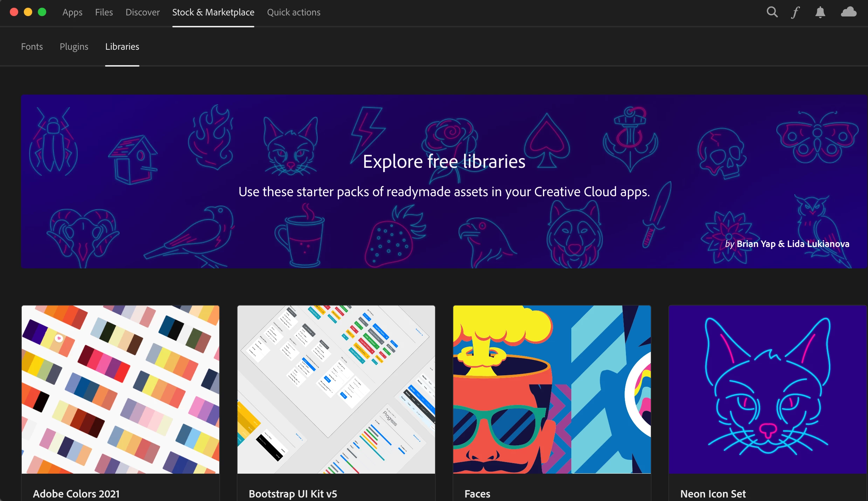Click the green window zoom button
The image size is (868, 501).
pos(42,12)
